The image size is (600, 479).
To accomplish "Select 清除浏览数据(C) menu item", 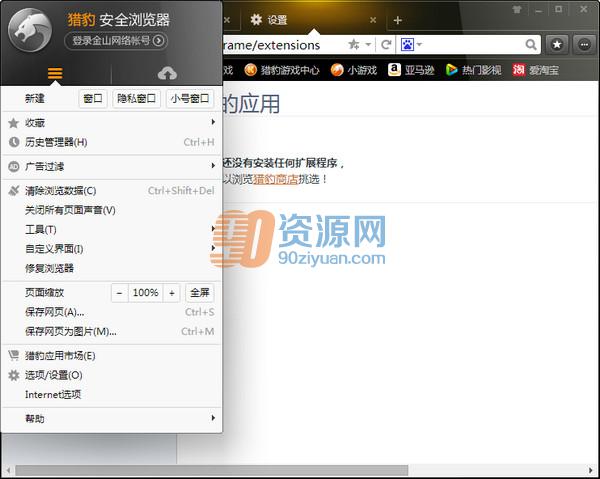I will [111, 191].
